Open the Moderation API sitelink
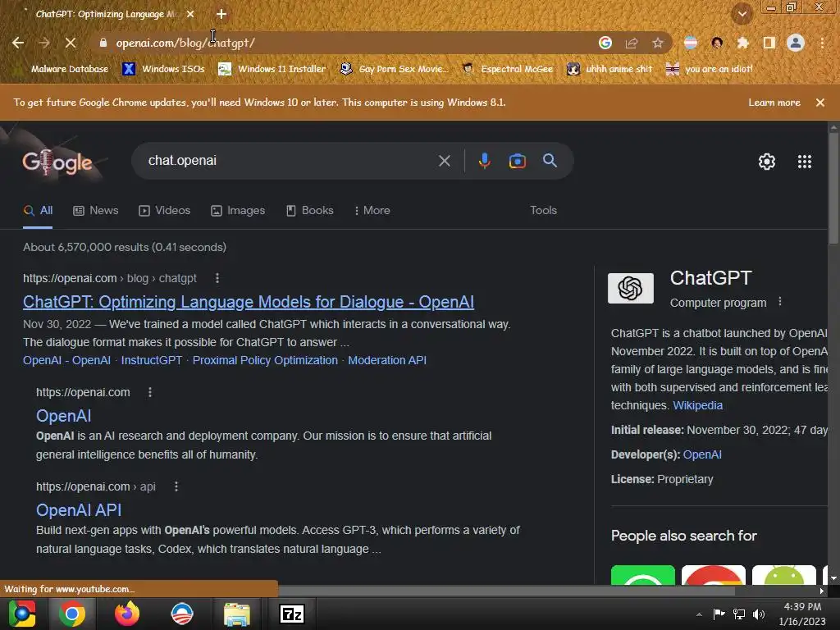Image resolution: width=840 pixels, height=630 pixels. (387, 361)
